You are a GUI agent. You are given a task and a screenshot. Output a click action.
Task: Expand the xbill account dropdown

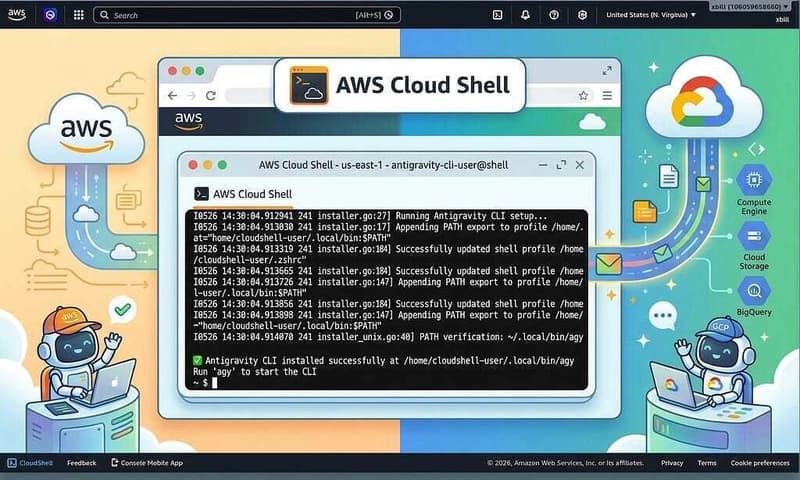[x=750, y=7]
